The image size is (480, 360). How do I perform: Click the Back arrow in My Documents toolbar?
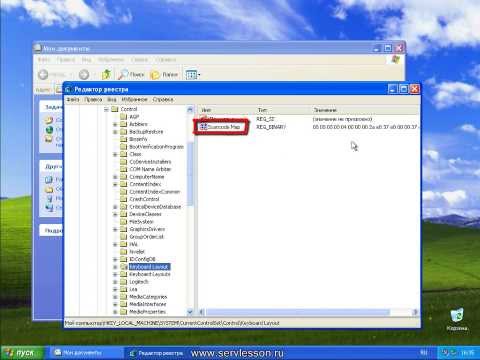coord(43,74)
